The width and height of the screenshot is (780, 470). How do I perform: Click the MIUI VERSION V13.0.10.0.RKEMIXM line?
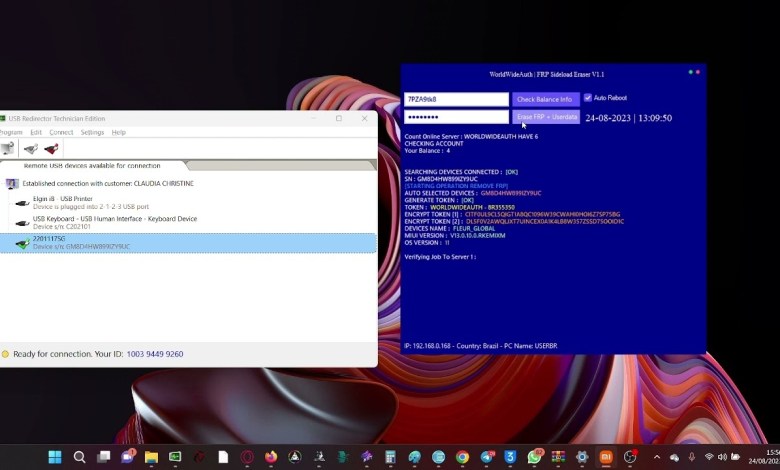455,236
